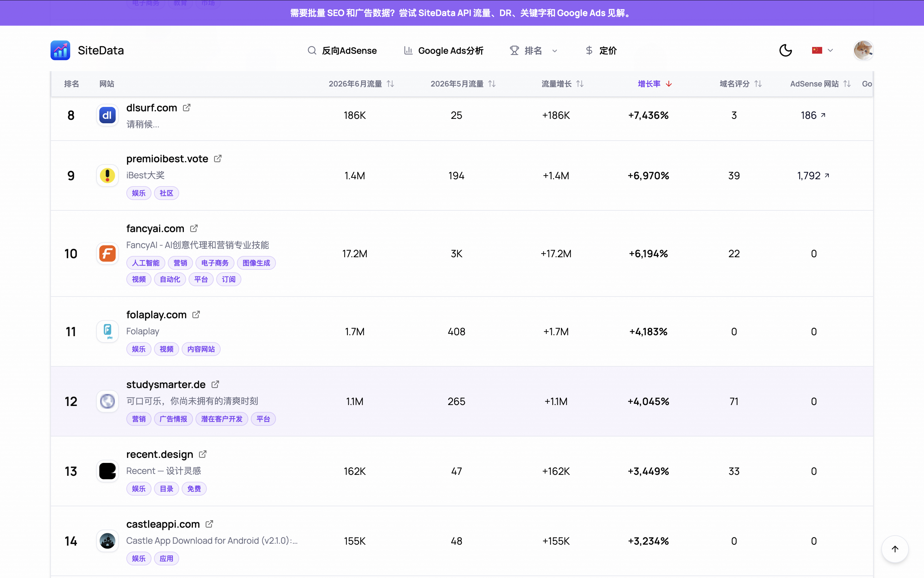Sort by 流量增长 column

(x=562, y=84)
